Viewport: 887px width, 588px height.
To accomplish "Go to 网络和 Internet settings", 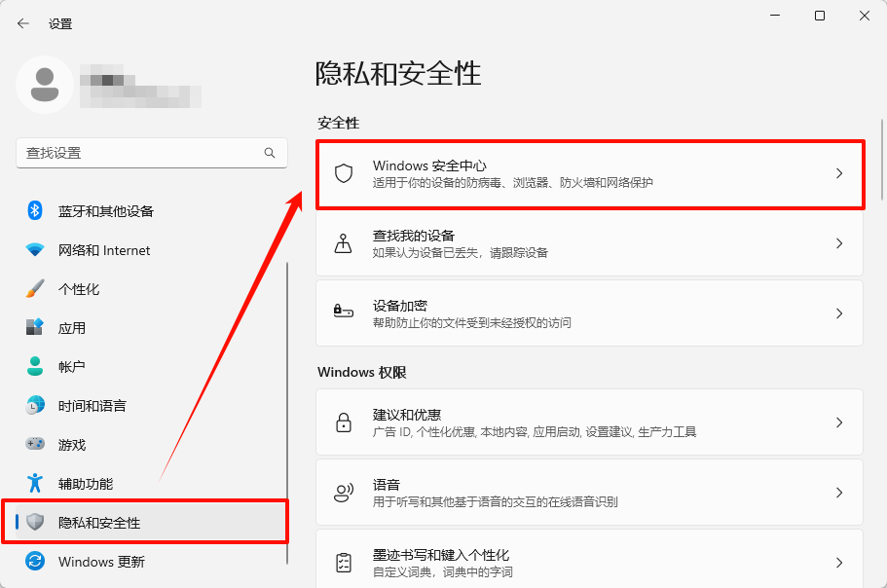I will click(x=152, y=250).
